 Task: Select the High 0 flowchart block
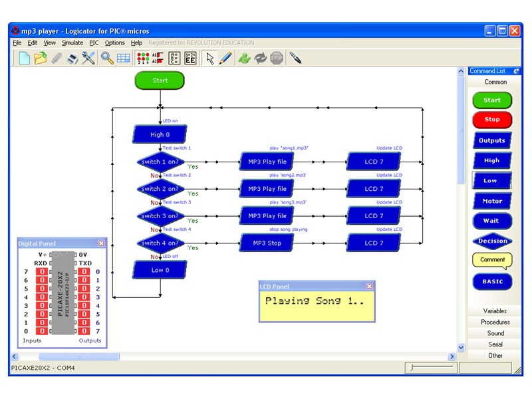[160, 134]
